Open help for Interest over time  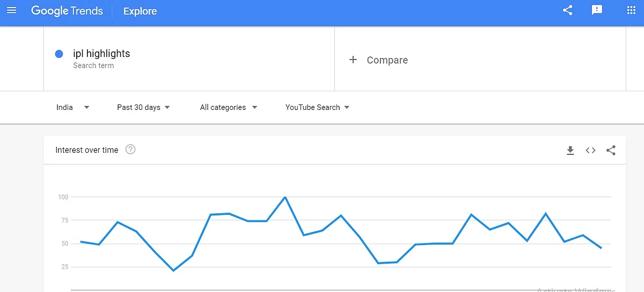click(130, 149)
